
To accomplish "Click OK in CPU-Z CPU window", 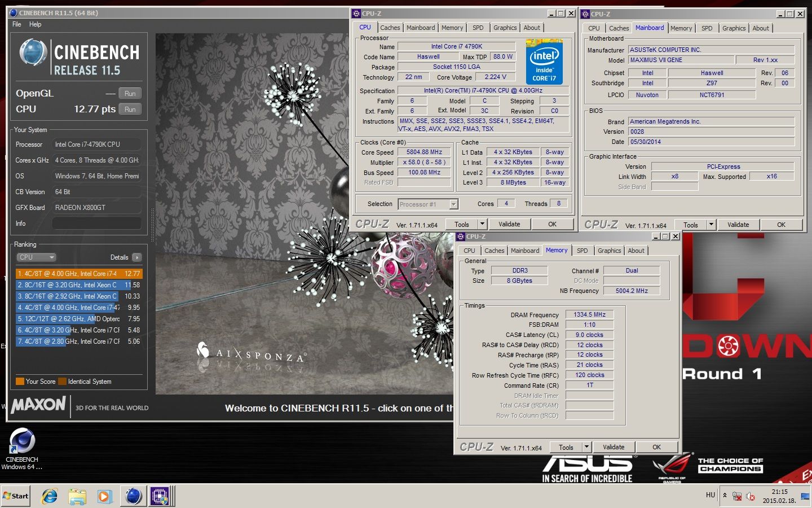I will click(552, 224).
